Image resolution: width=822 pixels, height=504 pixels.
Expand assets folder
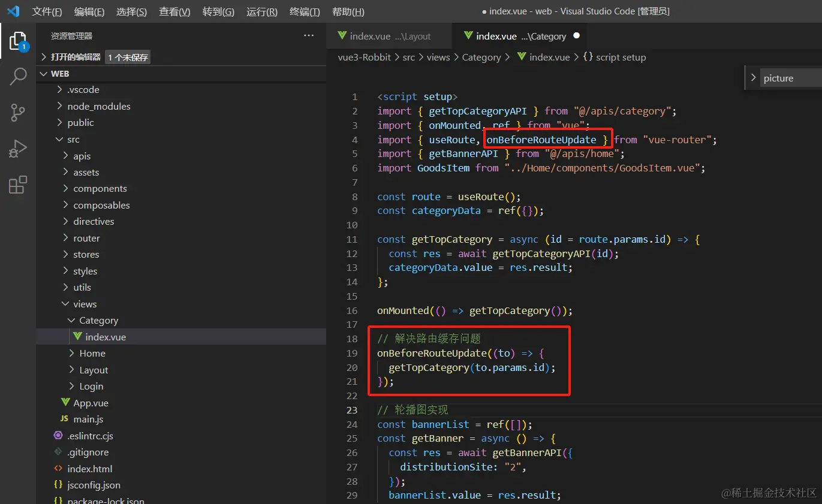click(x=181, y=172)
